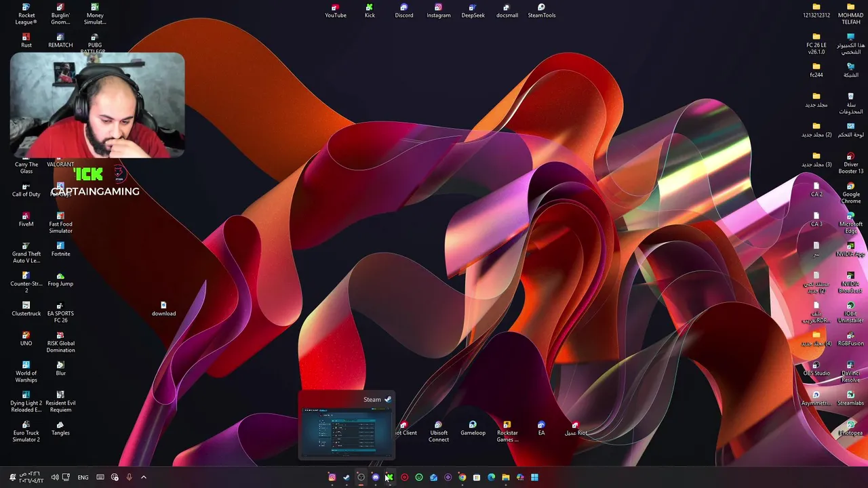Launch REMATCH from the desktop
This screenshot has width=868, height=488.
(x=60, y=40)
